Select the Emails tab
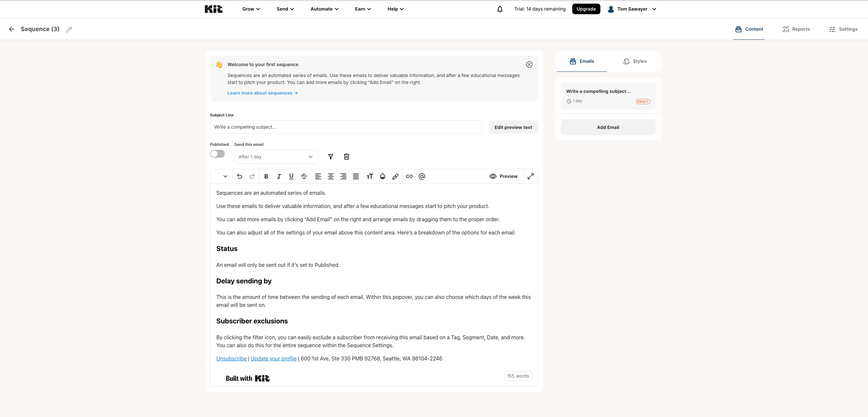This screenshot has height=417, width=868. 582,62
